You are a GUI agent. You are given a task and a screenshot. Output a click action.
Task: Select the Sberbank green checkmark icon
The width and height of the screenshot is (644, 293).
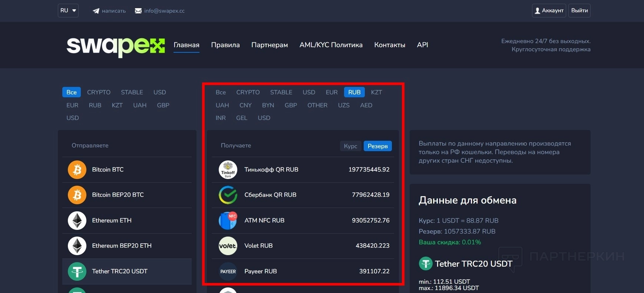point(228,195)
